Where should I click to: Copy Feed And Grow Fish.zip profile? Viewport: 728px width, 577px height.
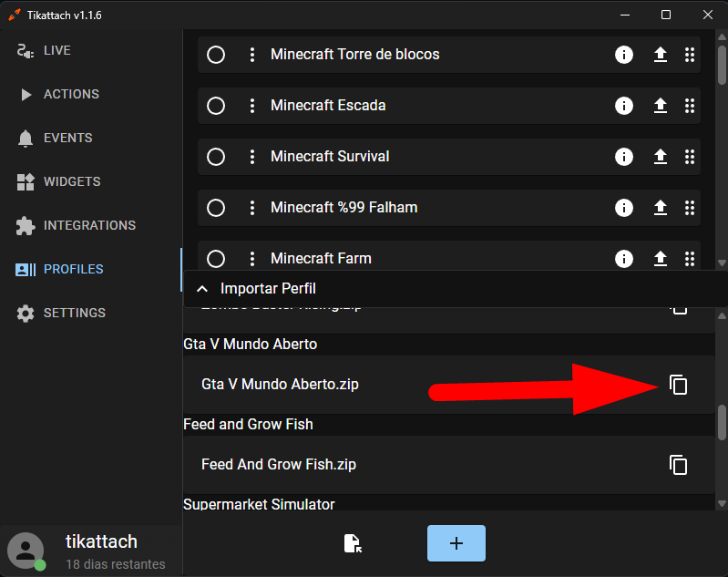[x=678, y=465]
